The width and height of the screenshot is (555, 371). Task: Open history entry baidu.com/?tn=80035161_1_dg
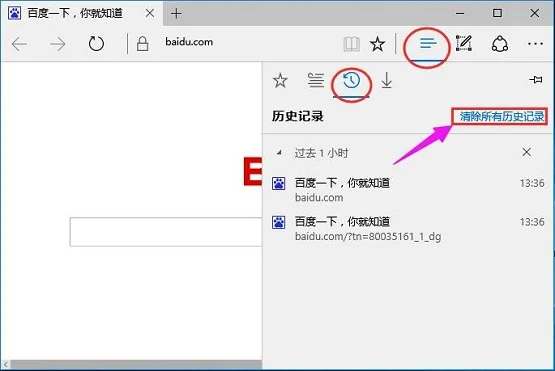408,228
